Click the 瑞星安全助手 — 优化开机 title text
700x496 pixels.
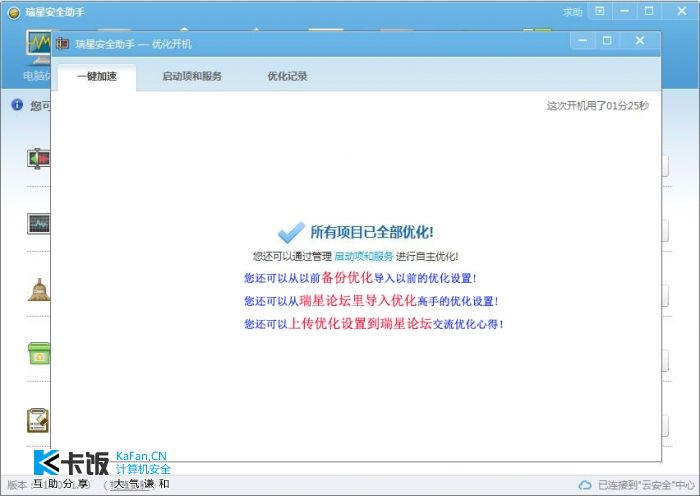click(x=133, y=44)
